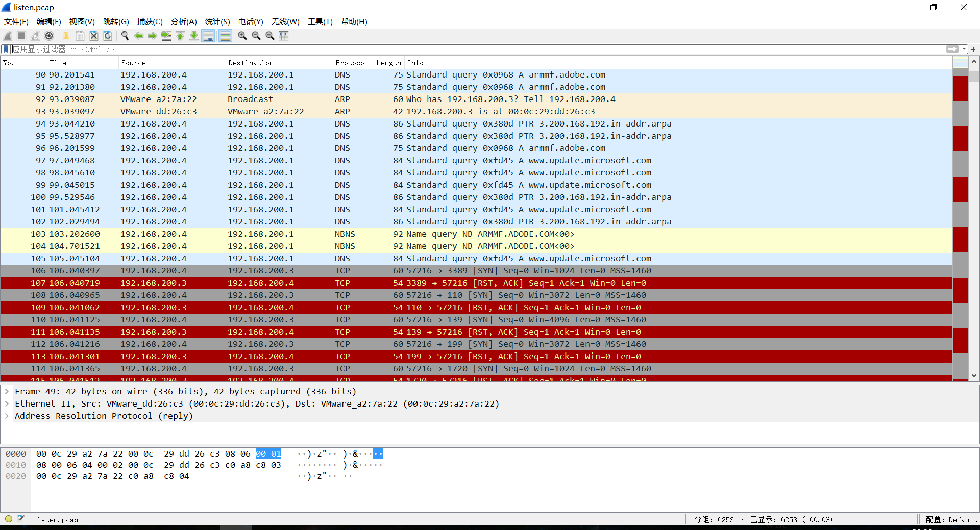Screen dimensions: 980x530
Task: Jump to last packet arrow icon
Action: [x=194, y=36]
